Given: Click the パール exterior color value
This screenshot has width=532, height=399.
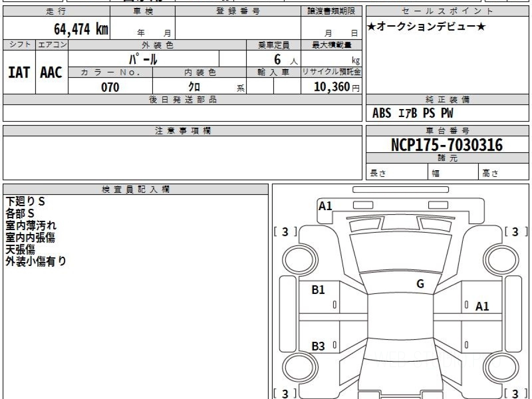Looking at the screenshot, I should point(143,59).
